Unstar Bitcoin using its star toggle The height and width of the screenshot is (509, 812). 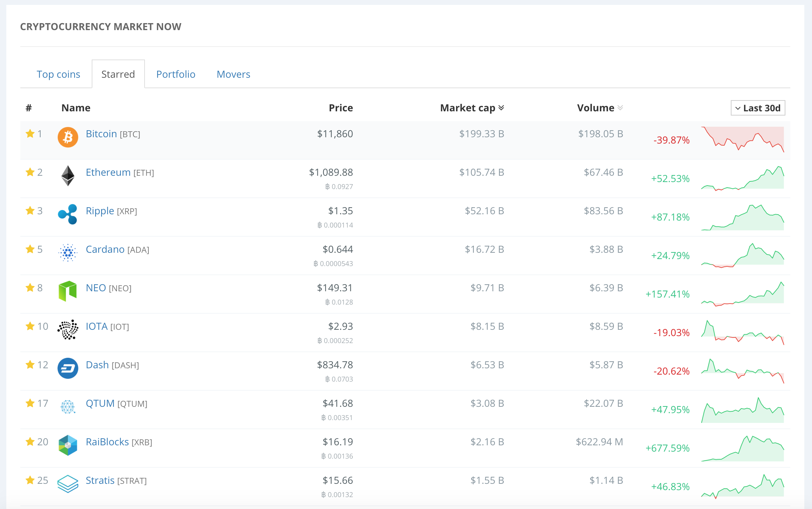pyautogui.click(x=30, y=134)
